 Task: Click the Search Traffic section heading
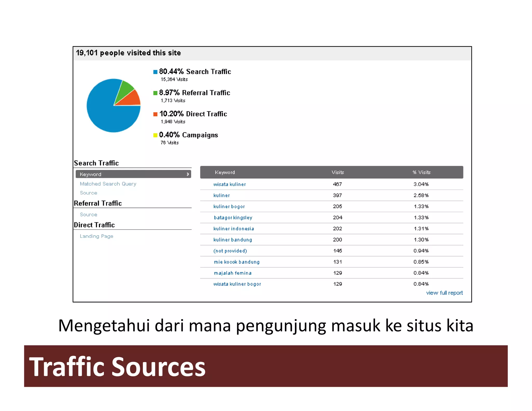coord(96,163)
